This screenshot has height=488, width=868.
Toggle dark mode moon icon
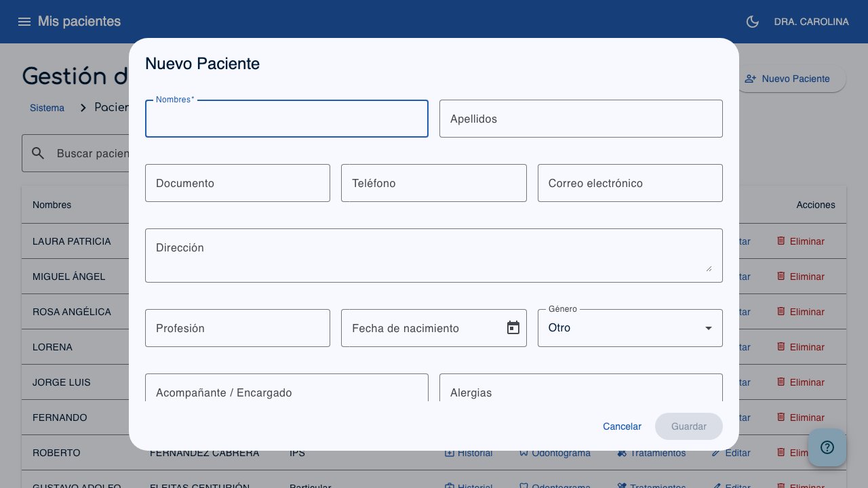752,22
